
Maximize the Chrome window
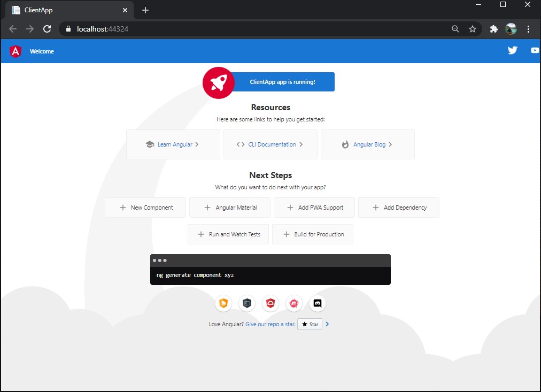[x=503, y=4]
